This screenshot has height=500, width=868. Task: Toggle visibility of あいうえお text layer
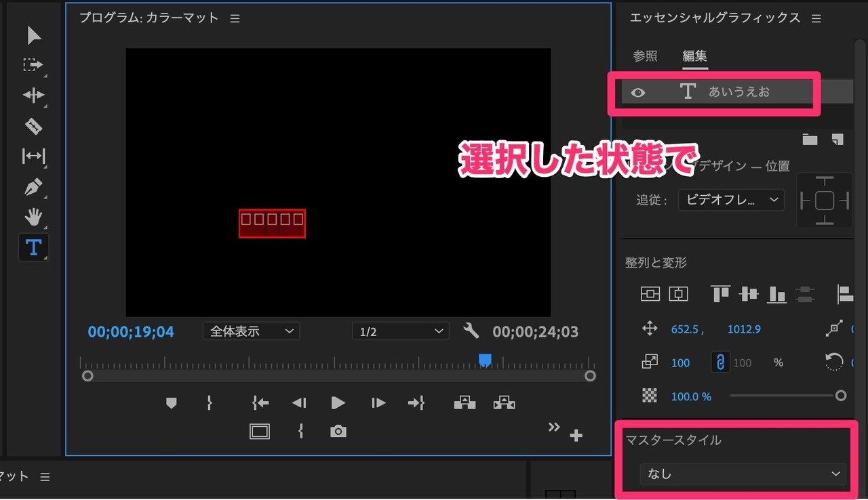pyautogui.click(x=638, y=93)
